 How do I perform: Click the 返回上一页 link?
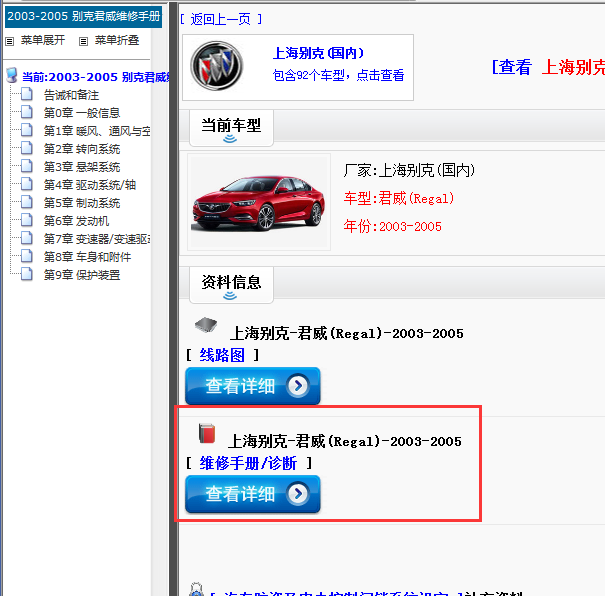point(220,19)
